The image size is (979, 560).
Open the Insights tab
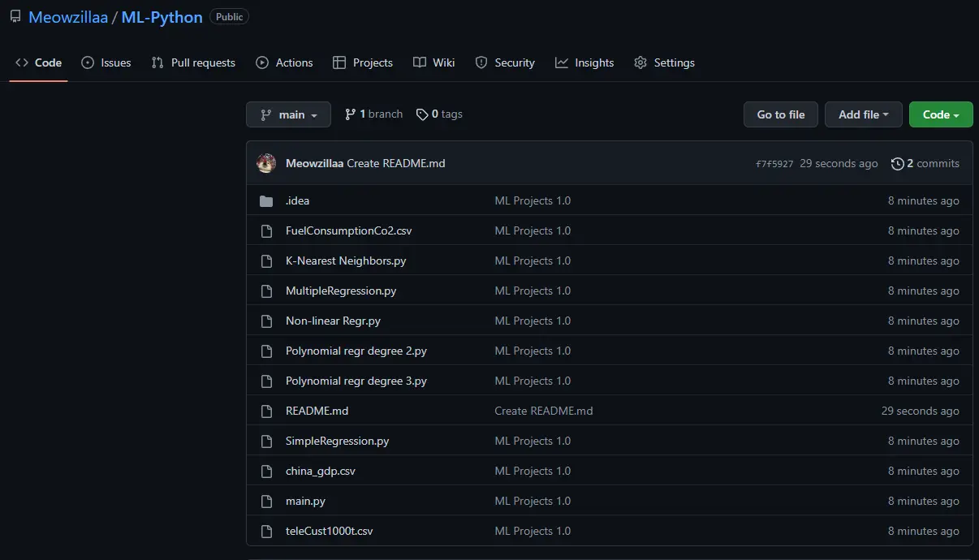[584, 62]
